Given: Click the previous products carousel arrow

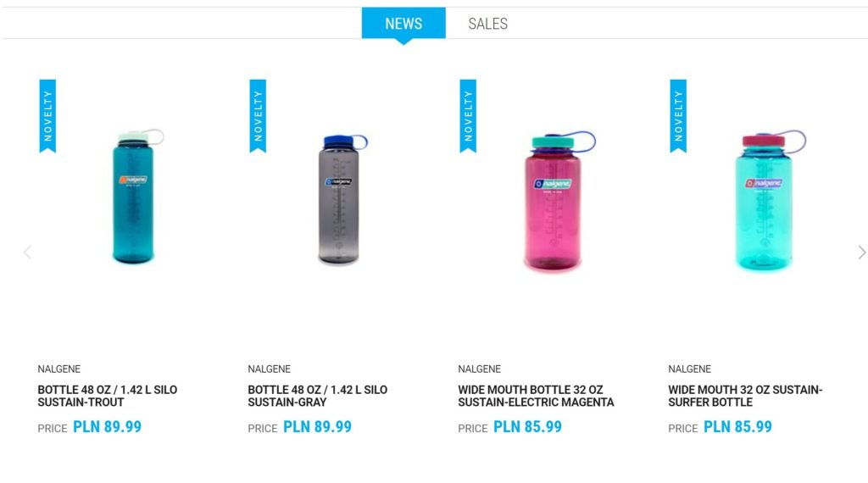Looking at the screenshot, I should pos(27,252).
